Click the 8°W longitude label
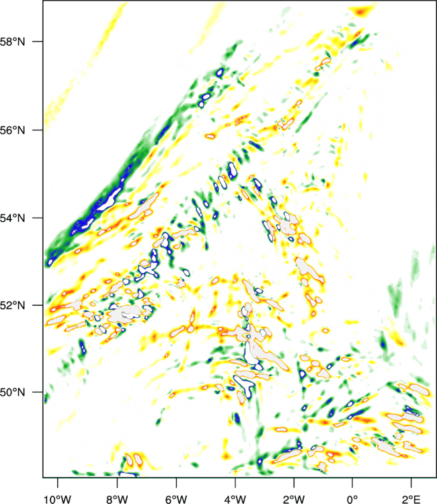This screenshot has width=437, height=504. [117, 499]
